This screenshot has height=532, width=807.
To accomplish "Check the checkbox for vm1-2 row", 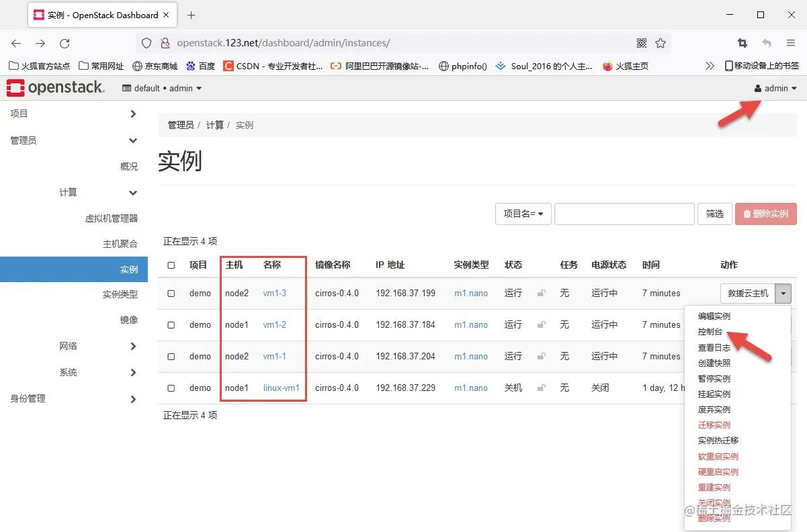I will (x=171, y=324).
